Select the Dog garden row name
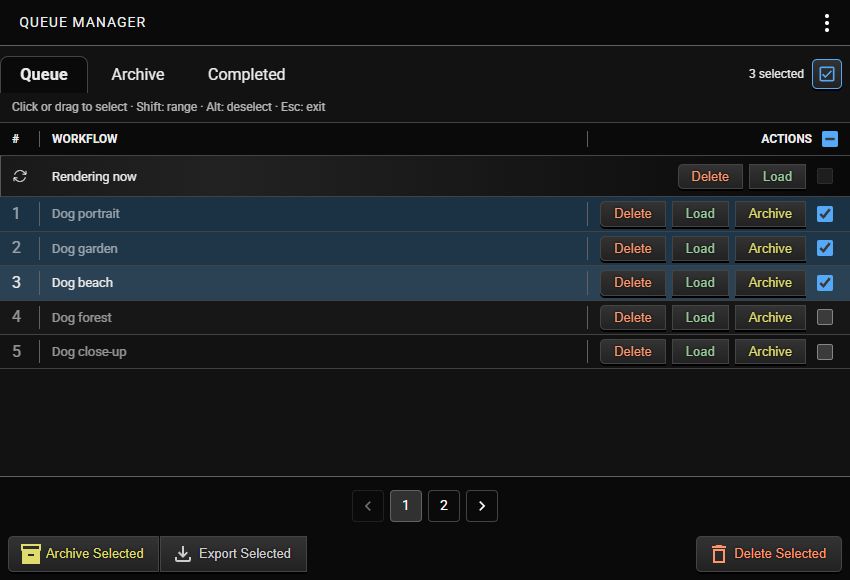Viewport: 850px width, 580px height. [x=85, y=248]
